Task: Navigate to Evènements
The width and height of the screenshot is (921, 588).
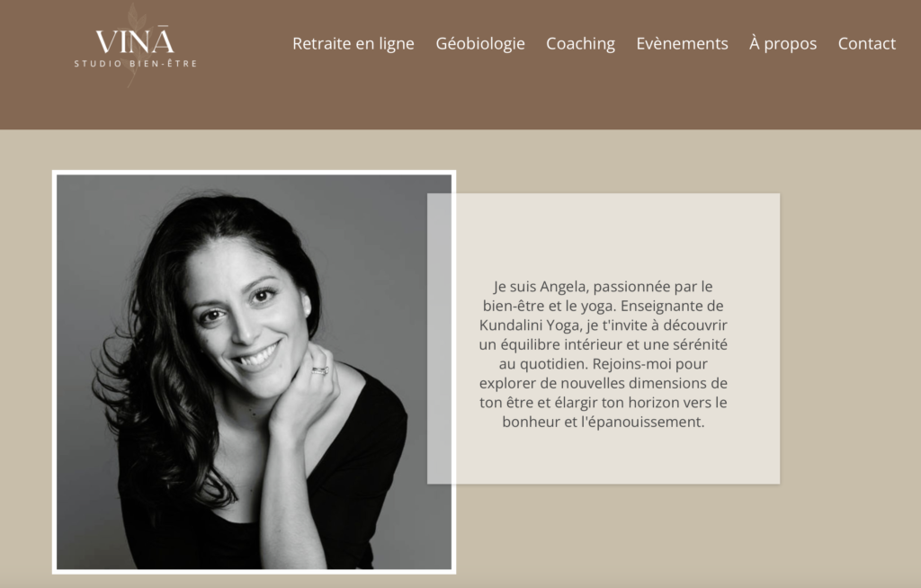Action: [x=682, y=43]
